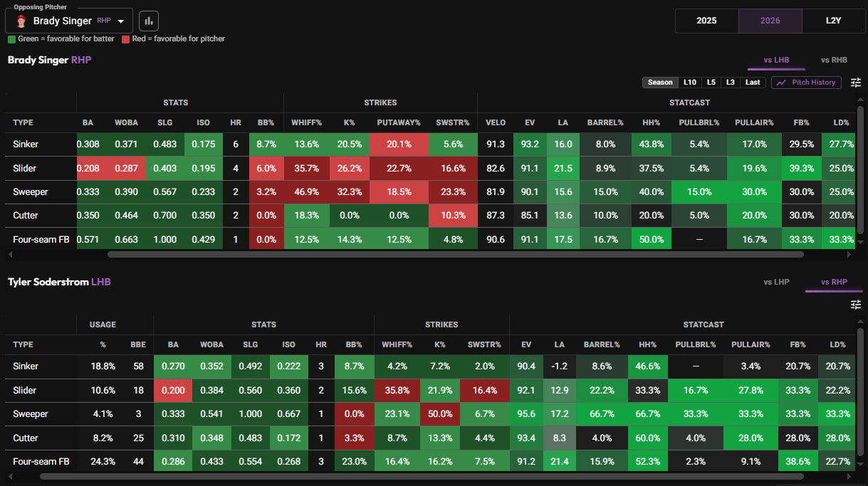This screenshot has height=486, width=868.
Task: Open the Pitch History button
Action: (x=806, y=83)
